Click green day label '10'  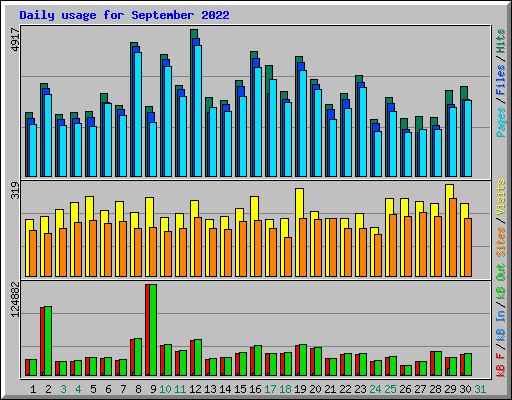(165, 389)
